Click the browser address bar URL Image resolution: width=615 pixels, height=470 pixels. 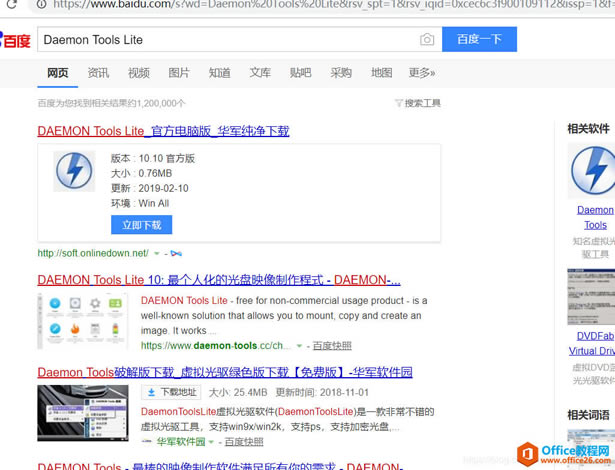[x=333, y=4]
